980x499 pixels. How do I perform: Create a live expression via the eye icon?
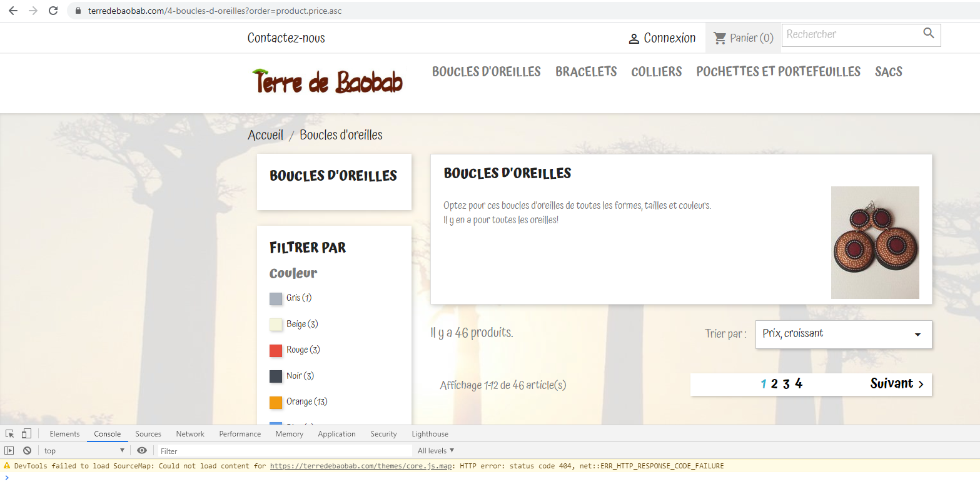(142, 450)
